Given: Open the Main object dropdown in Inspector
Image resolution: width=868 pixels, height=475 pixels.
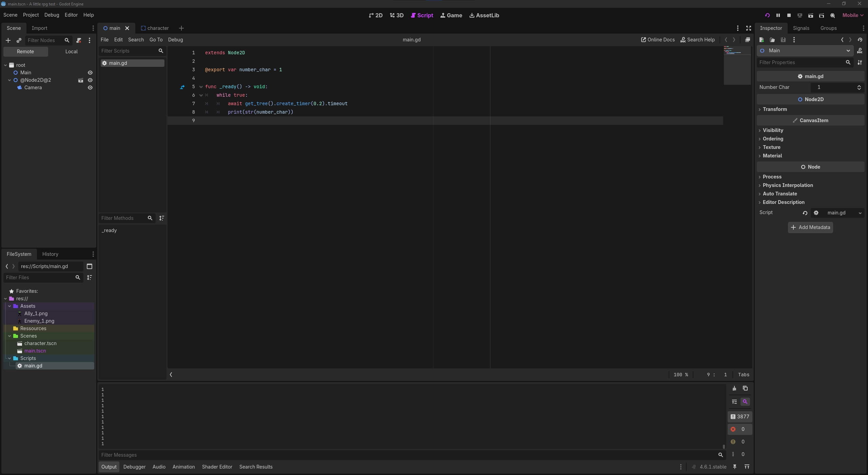Looking at the screenshot, I should pyautogui.click(x=805, y=51).
